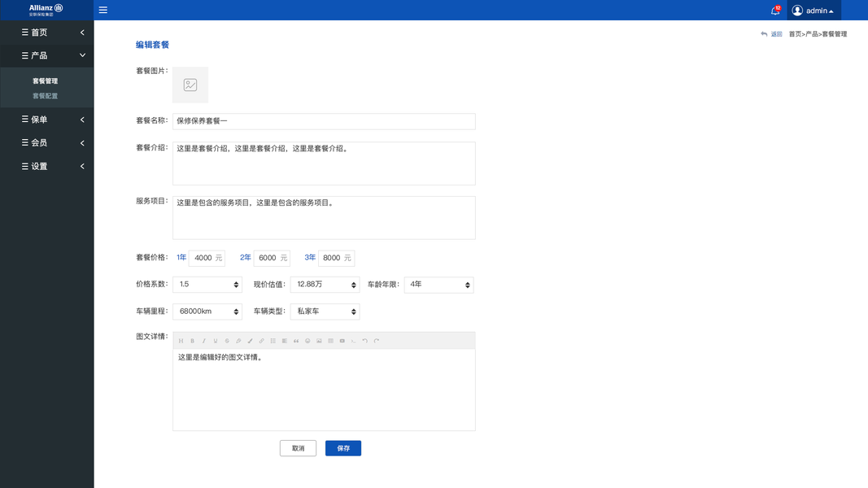This screenshot has width=868, height=488.
Task: Upload a package image via placeholder thumbnail
Action: pyautogui.click(x=190, y=85)
